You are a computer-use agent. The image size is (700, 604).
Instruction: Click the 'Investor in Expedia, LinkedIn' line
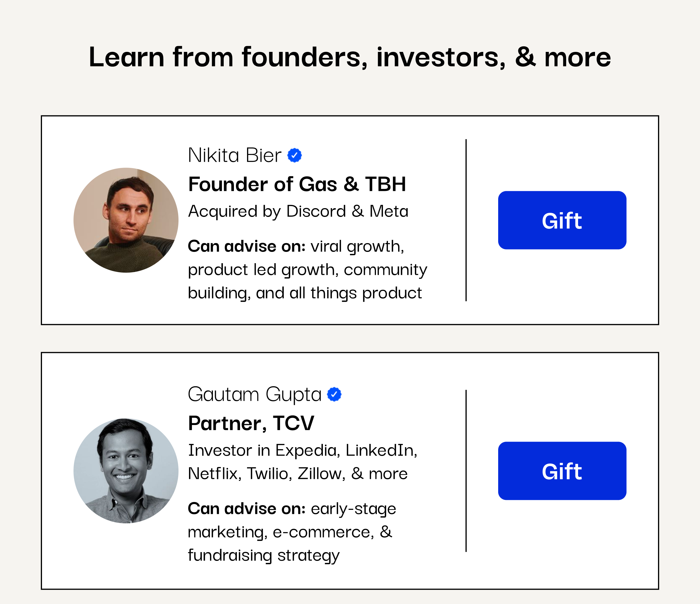pos(303,451)
